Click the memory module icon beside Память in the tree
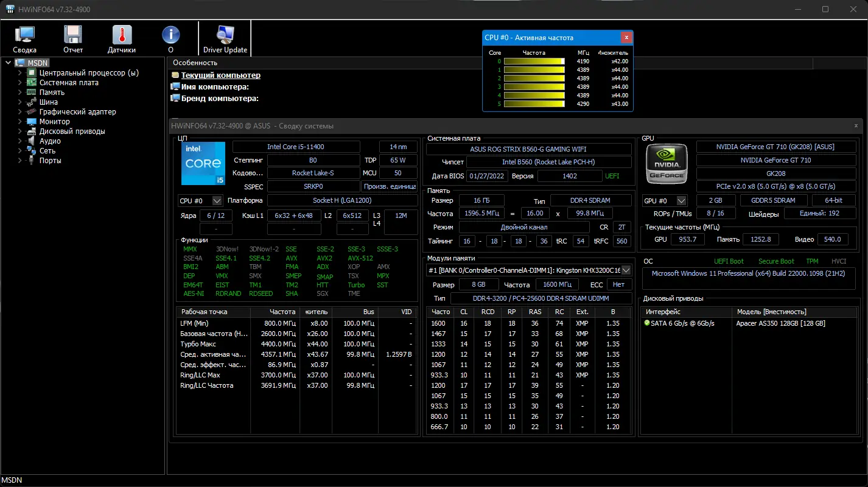This screenshot has height=487, width=868. pyautogui.click(x=32, y=92)
